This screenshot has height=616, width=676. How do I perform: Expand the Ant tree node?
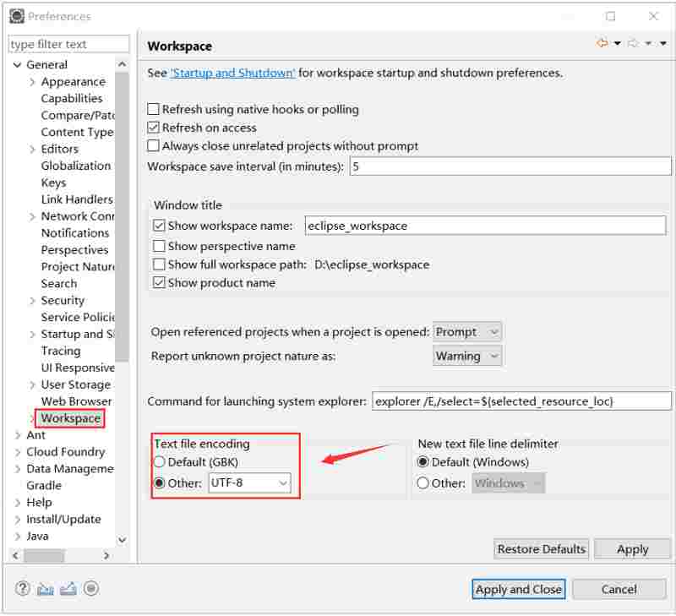pyautogui.click(x=18, y=435)
